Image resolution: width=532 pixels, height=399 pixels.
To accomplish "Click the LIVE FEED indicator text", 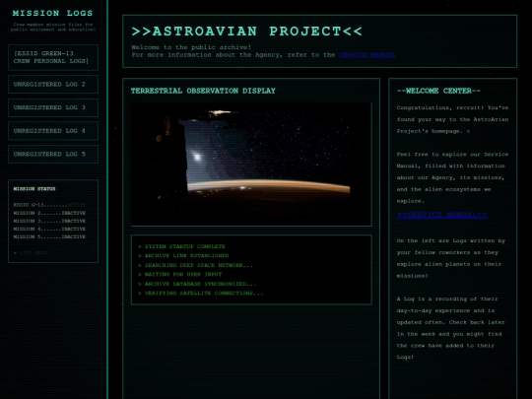I will 31,253.
